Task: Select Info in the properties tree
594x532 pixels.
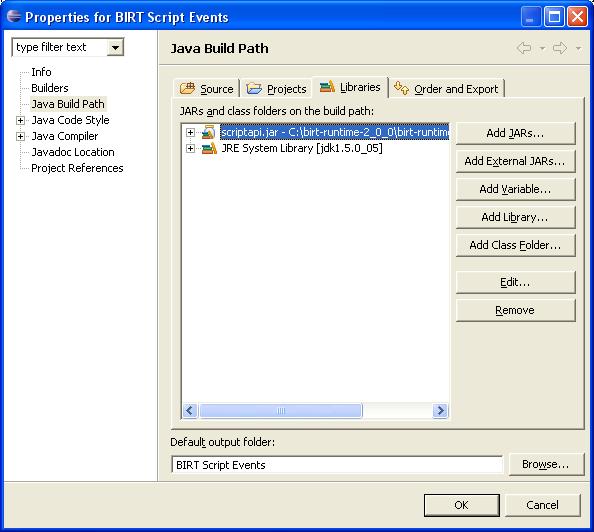Action: [x=41, y=72]
